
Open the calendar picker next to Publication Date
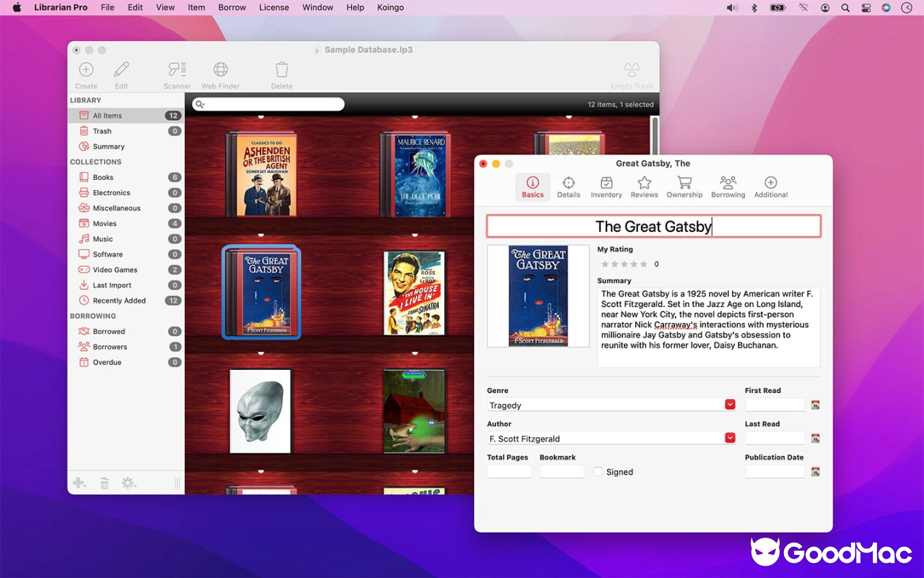click(x=815, y=471)
